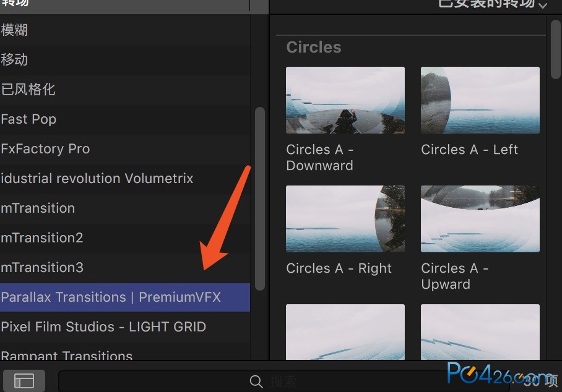Select the 移动 transition category
Image resolution: width=562 pixels, height=392 pixels.
pyautogui.click(x=125, y=60)
